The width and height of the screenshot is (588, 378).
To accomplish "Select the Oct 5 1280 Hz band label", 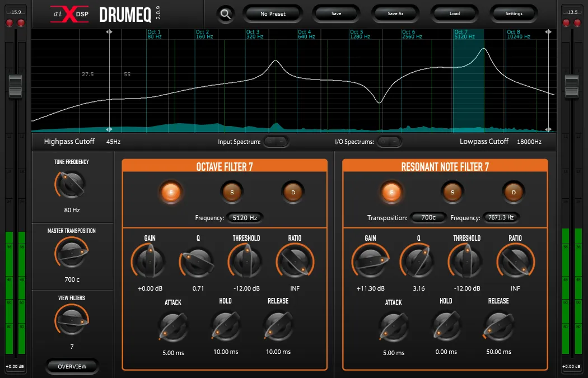I will click(360, 34).
